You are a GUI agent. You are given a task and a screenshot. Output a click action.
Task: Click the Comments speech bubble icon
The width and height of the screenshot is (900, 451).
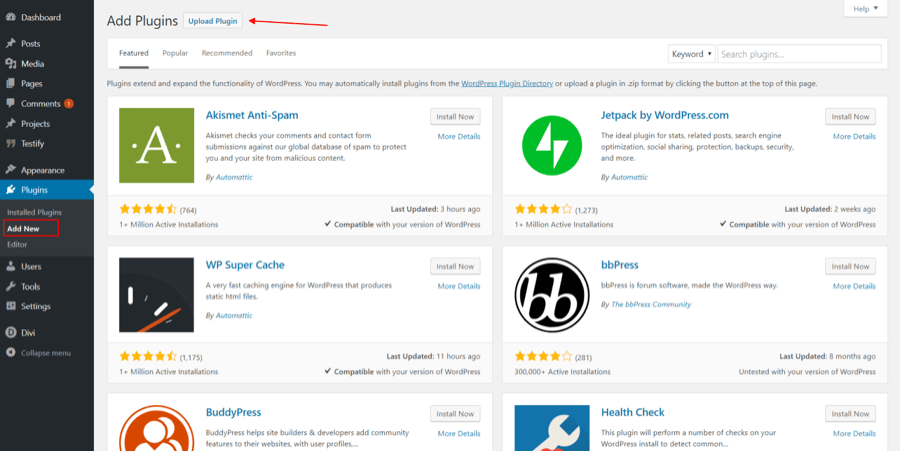[x=10, y=104]
